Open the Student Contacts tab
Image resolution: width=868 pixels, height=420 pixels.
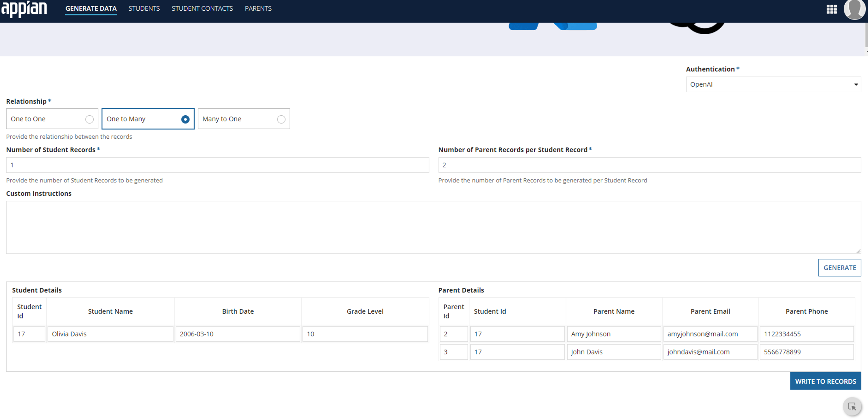(202, 8)
